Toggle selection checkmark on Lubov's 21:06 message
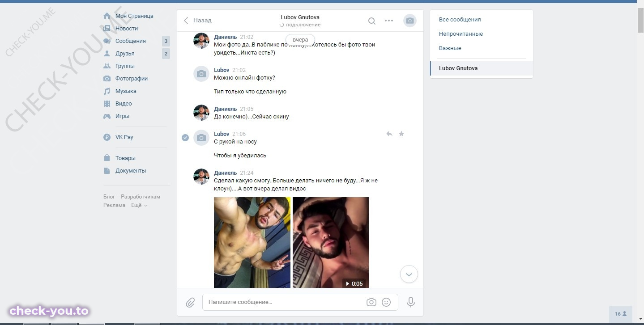This screenshot has height=325, width=644. [185, 138]
